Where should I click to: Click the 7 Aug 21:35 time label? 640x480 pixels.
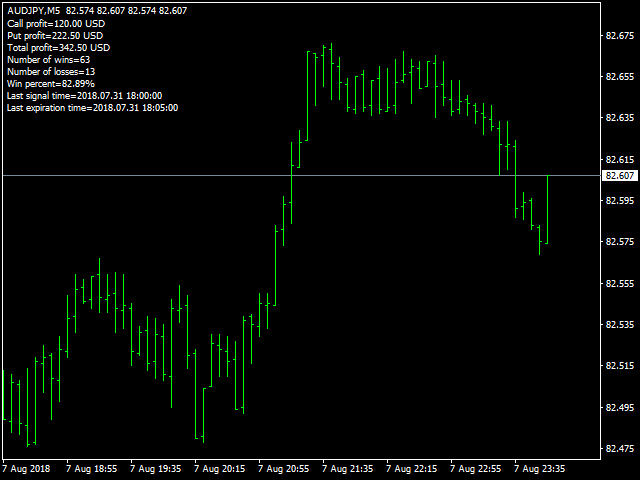[347, 469]
